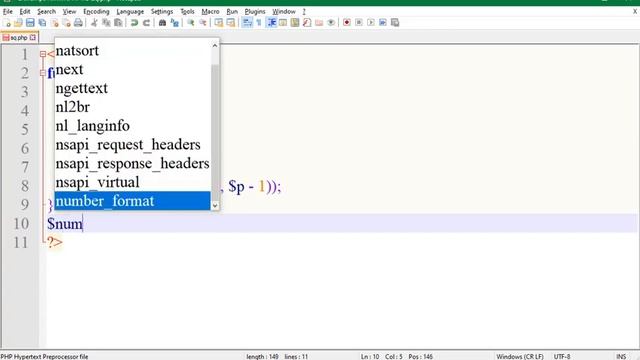This screenshot has width=640, height=360.
Task: Open Find with the binoculars icon
Action: pos(162,23)
